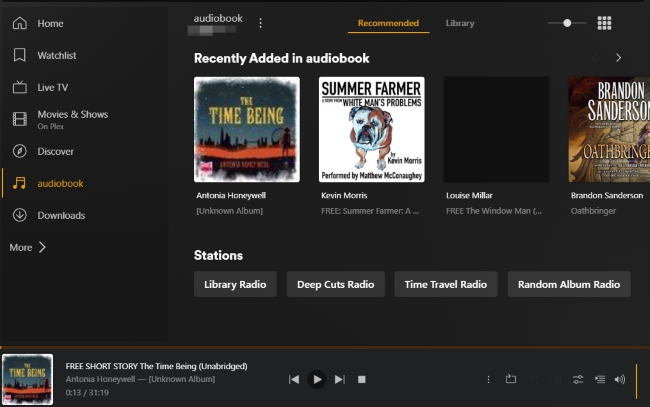Toggle repeat in the player bar
This screenshot has height=407, width=650.
click(x=511, y=379)
